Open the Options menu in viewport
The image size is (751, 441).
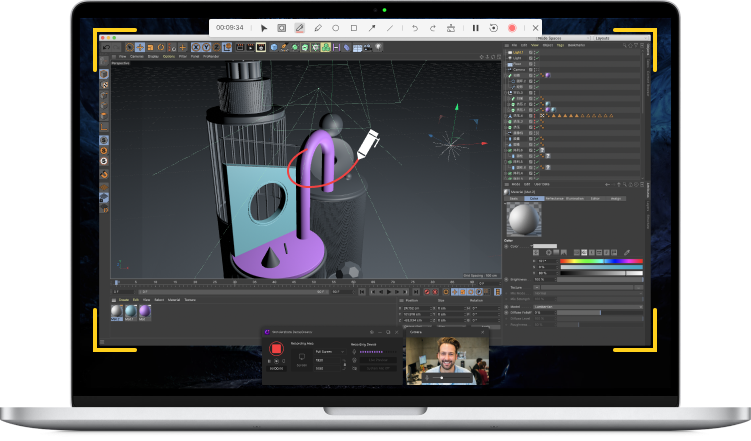tap(169, 57)
